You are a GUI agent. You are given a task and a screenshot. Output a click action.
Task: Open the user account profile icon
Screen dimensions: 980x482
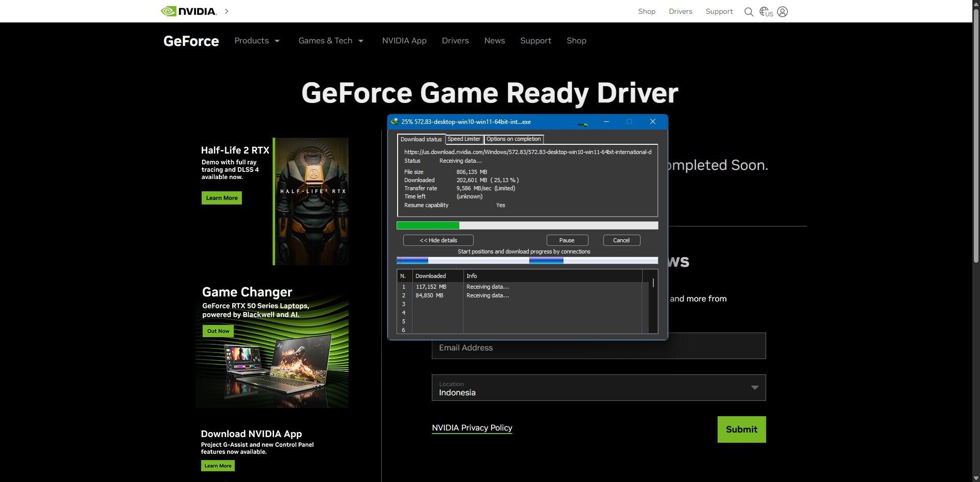click(x=782, y=12)
